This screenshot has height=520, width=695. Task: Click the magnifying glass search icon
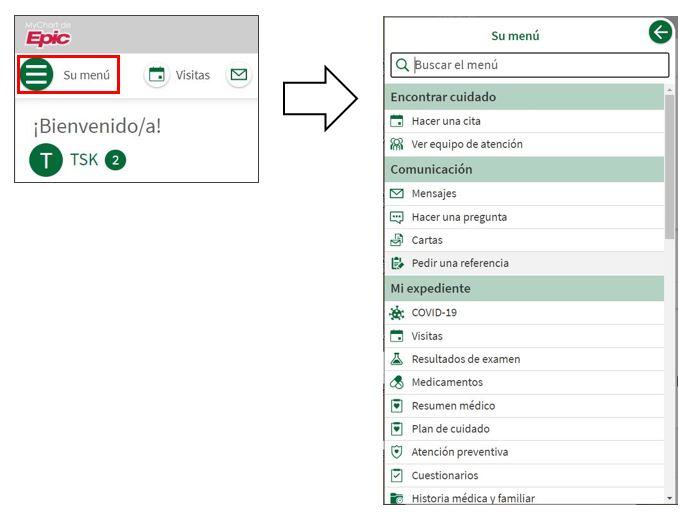coord(402,65)
